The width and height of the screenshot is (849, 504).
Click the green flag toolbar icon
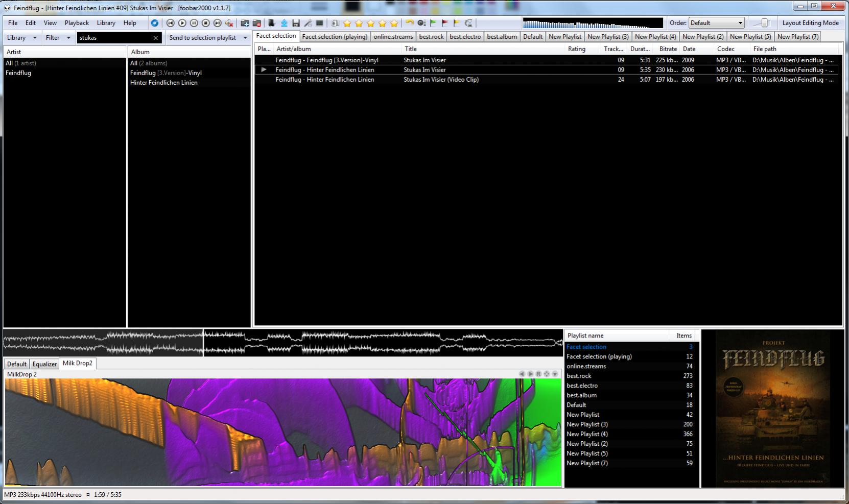[433, 23]
